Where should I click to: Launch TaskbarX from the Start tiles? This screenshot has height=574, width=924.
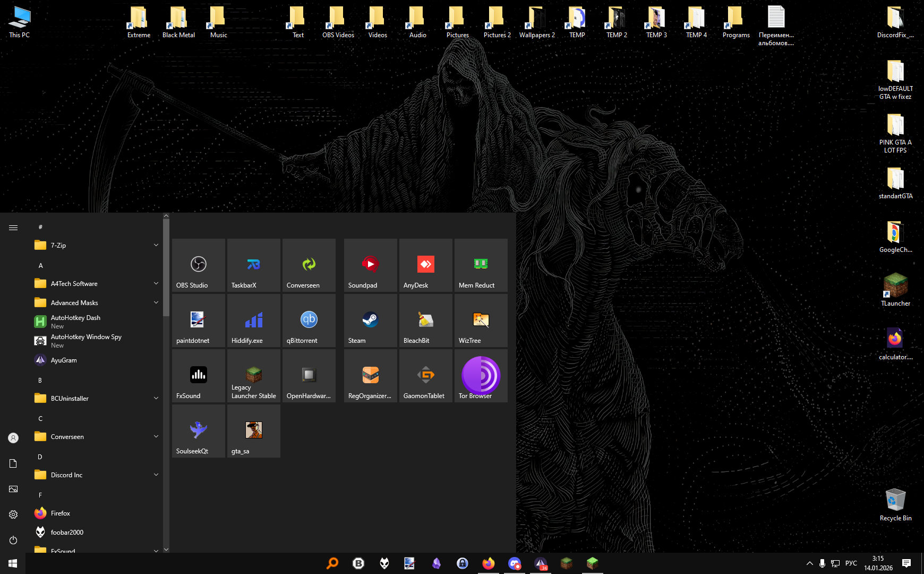(254, 265)
